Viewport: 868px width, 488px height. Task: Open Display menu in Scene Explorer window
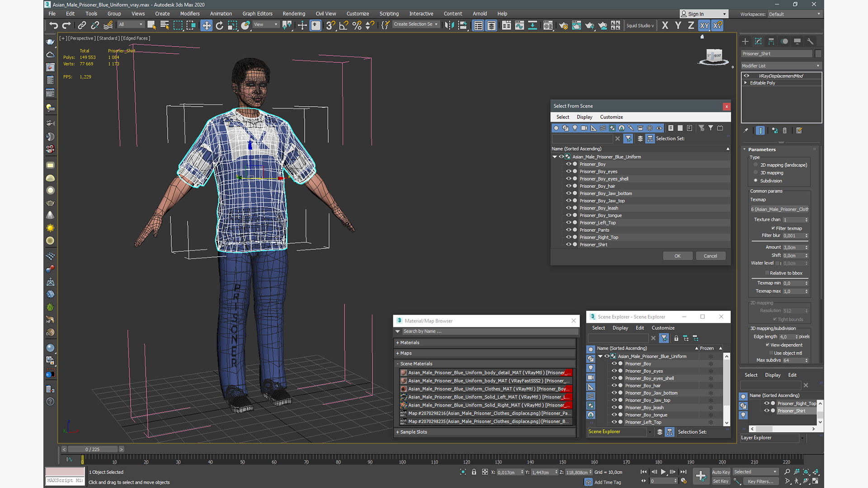pyautogui.click(x=620, y=328)
